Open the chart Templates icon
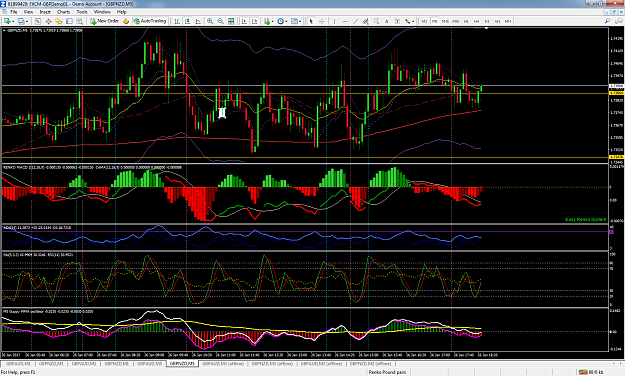The width and height of the screenshot is (625, 376). 294,21
